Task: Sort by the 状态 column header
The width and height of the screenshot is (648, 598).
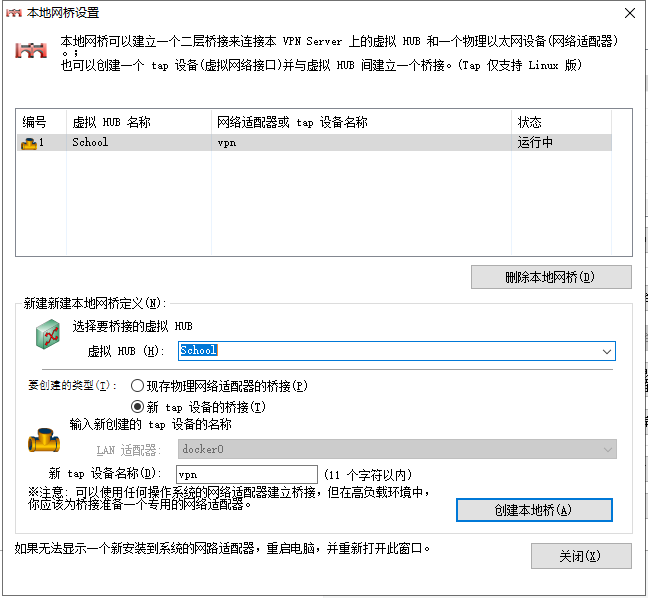Action: pyautogui.click(x=560, y=122)
